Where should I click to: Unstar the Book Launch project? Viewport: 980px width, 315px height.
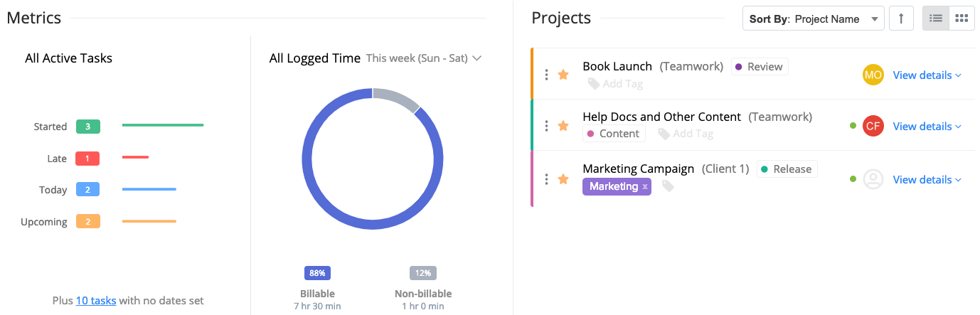coord(563,75)
